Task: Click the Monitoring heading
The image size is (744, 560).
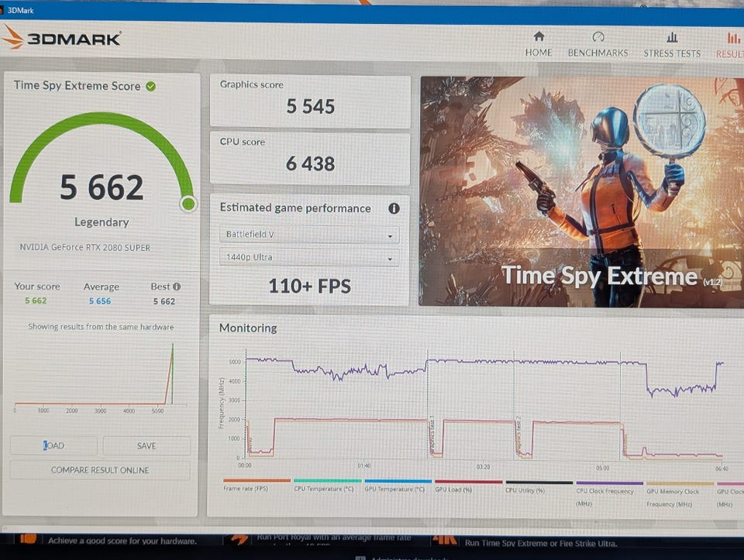Action: 248,328
